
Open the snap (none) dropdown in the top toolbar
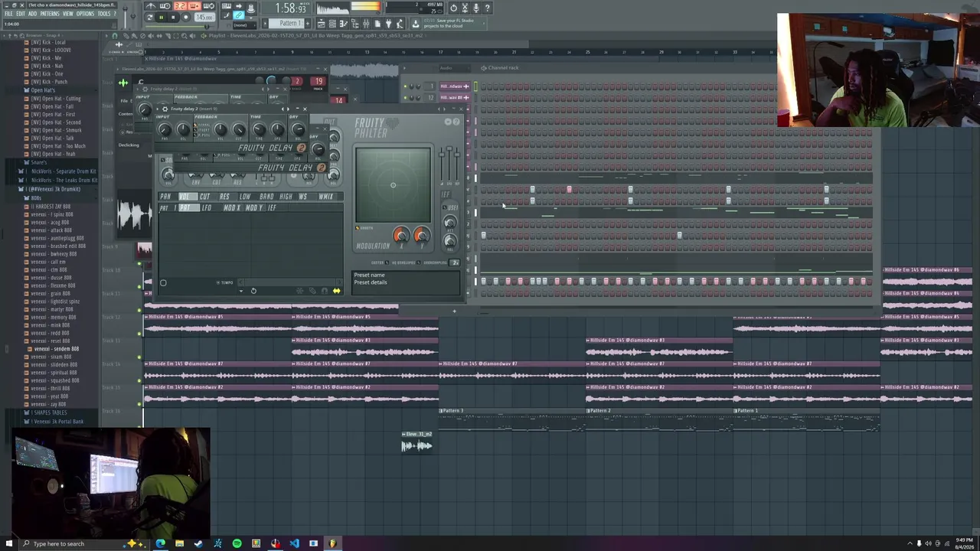(x=244, y=25)
